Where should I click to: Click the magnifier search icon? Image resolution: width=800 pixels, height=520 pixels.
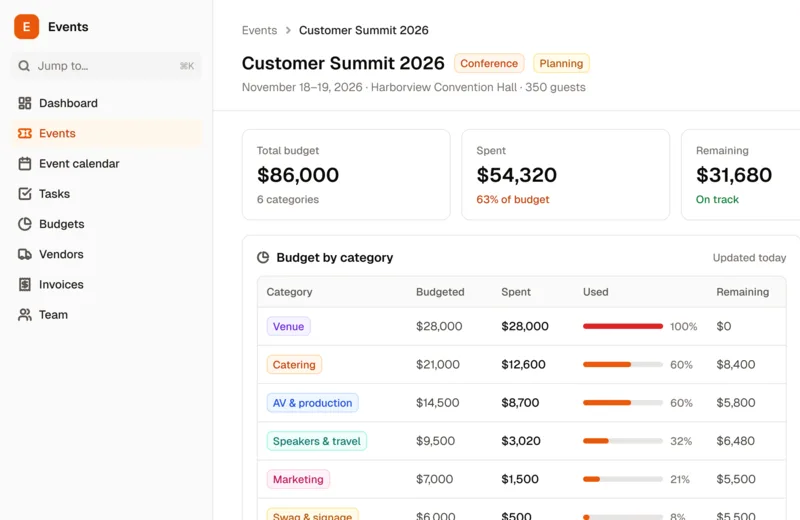coord(24,66)
